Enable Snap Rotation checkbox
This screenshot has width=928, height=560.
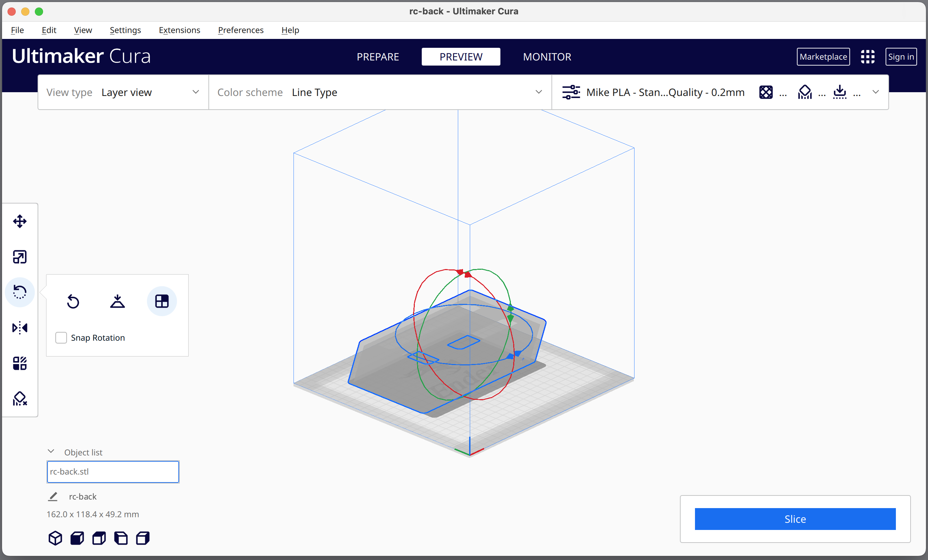[x=61, y=337]
